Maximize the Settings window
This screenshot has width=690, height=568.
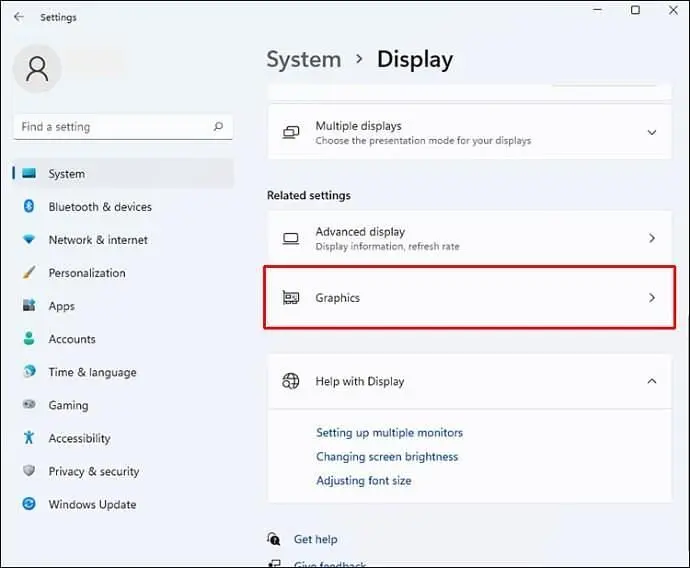pyautogui.click(x=635, y=10)
